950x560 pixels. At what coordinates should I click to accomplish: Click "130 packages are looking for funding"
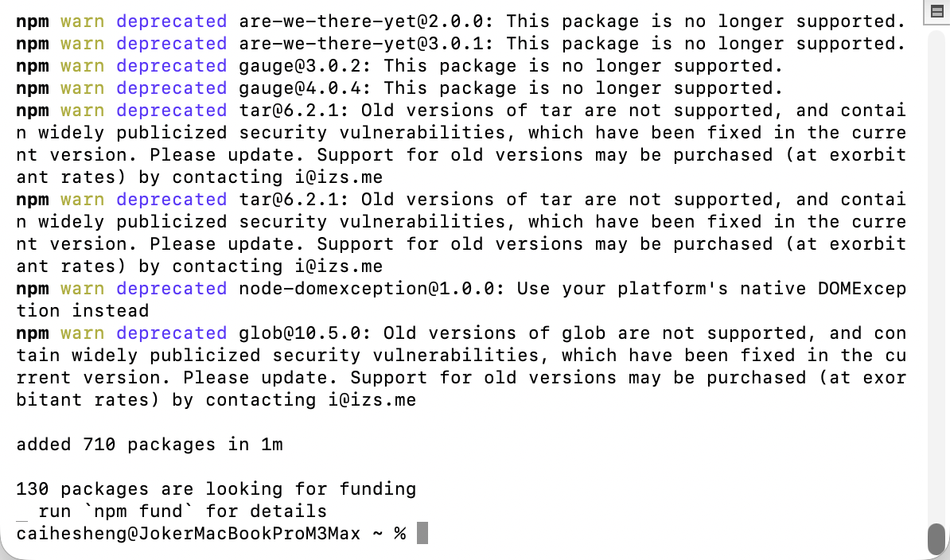(216, 489)
